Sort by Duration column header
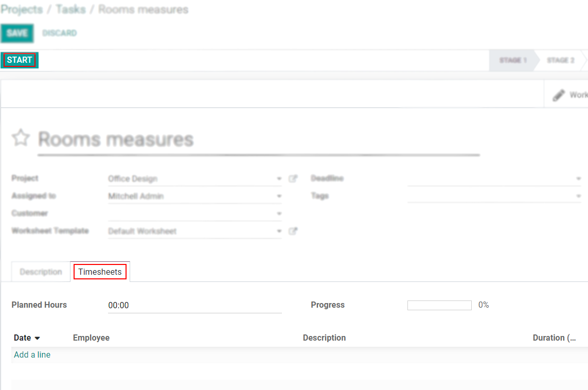The height and width of the screenshot is (390, 588). pyautogui.click(x=554, y=338)
